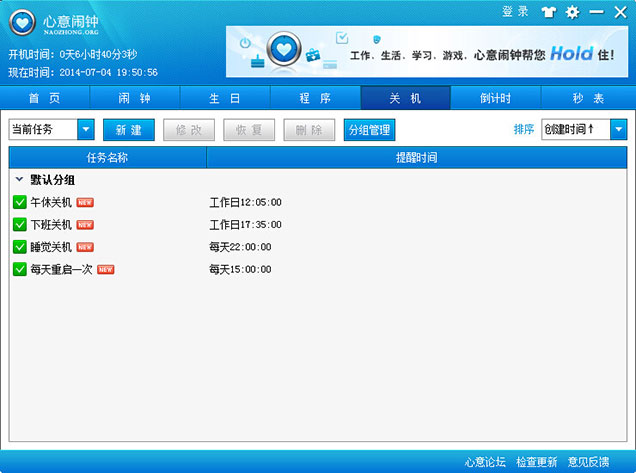Click the 排序 label
The image size is (636, 473).
524,129
